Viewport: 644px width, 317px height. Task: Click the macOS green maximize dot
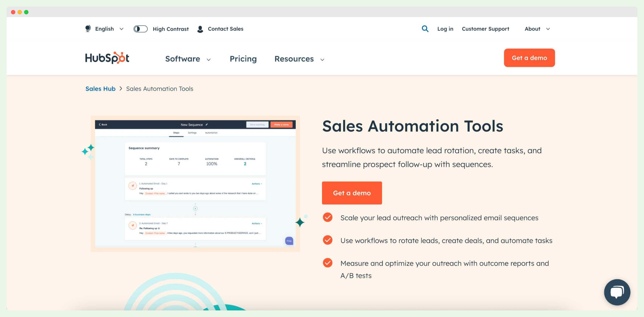(26, 12)
